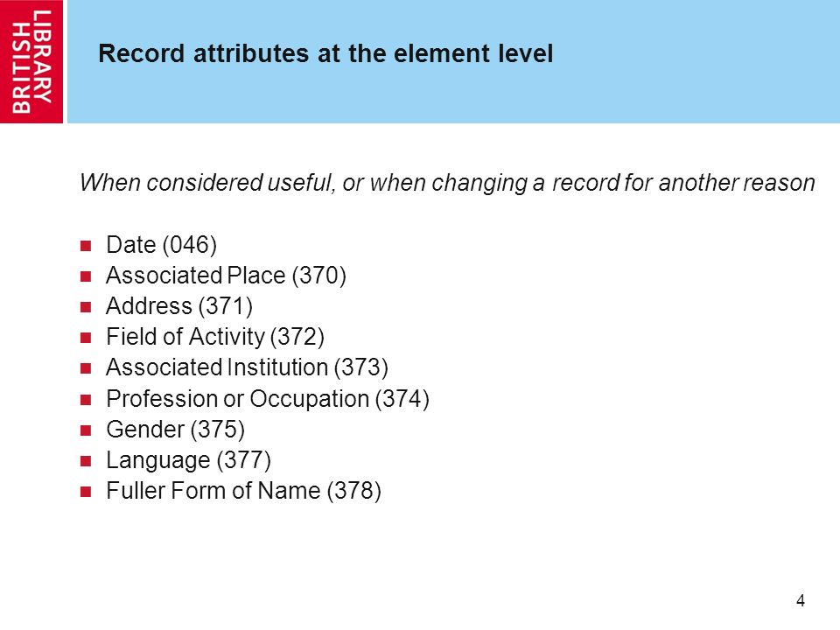This screenshot has height=630, width=840.
Task: Select the 'Address (371)' text
Action: coord(179,306)
